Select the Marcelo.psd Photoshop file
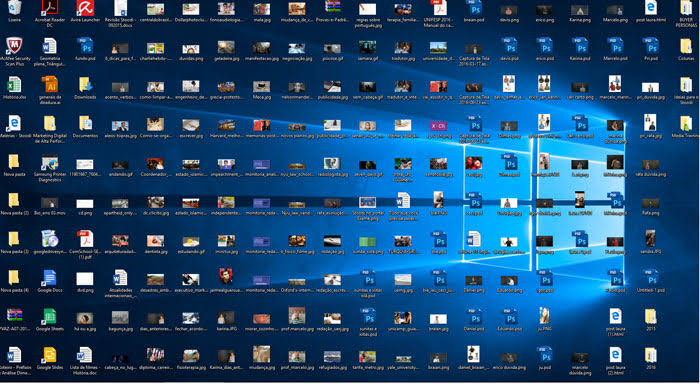The image size is (700, 384). pos(615,46)
